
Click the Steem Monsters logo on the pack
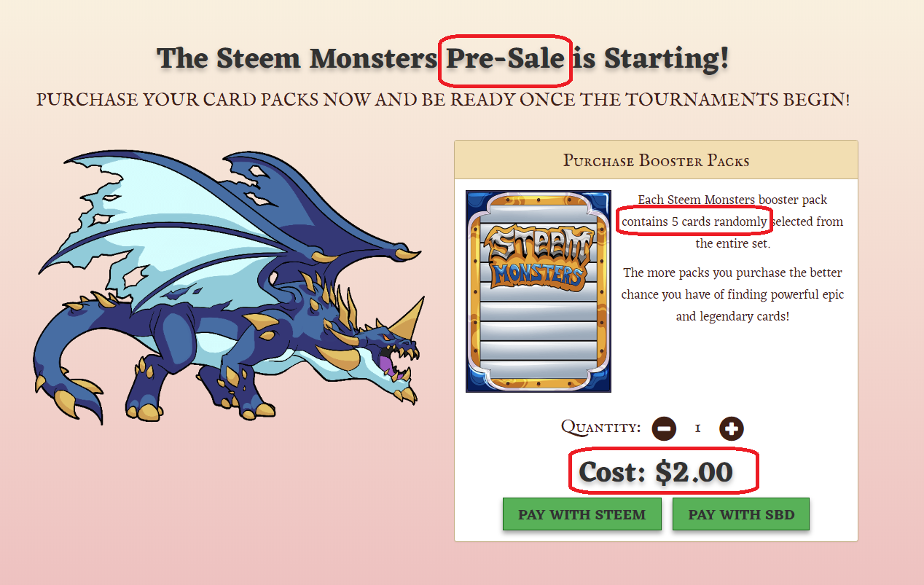coord(539,256)
